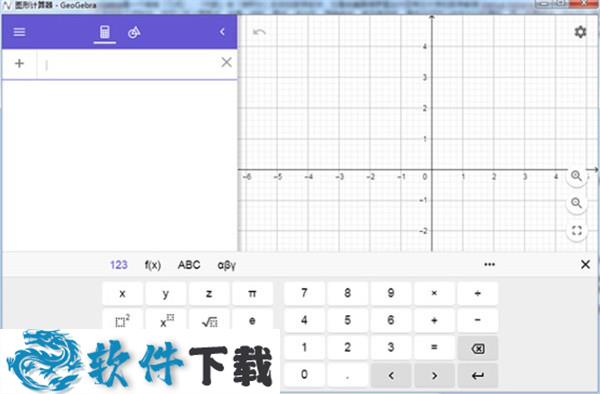Tap the division ÷ key
The width and height of the screenshot is (600, 394).
[x=478, y=293]
